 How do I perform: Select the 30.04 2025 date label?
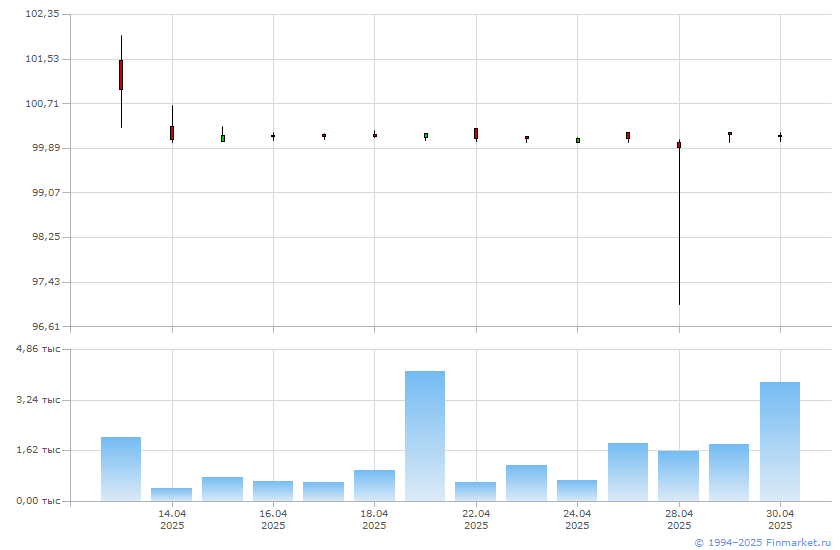pyautogui.click(x=780, y=519)
